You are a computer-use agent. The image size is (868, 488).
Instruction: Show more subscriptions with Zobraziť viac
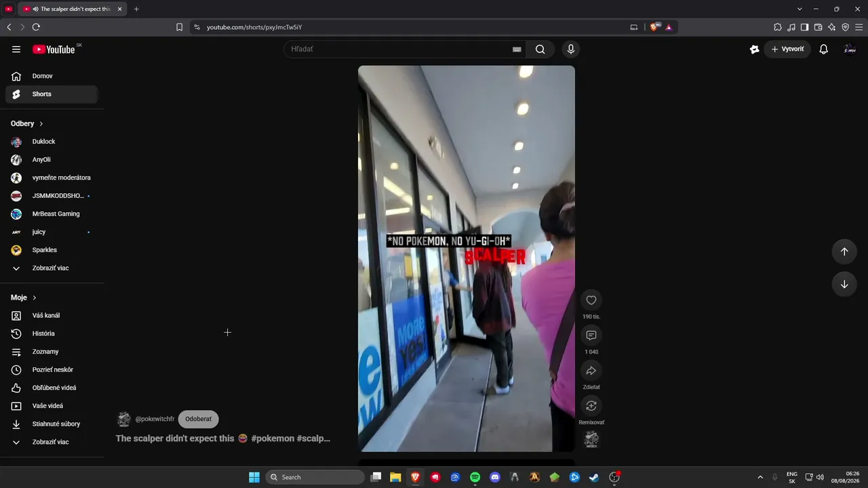[52, 268]
